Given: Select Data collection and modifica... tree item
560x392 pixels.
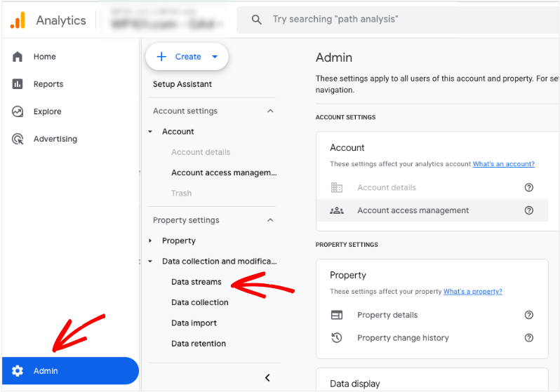Looking at the screenshot, I should coord(219,262).
